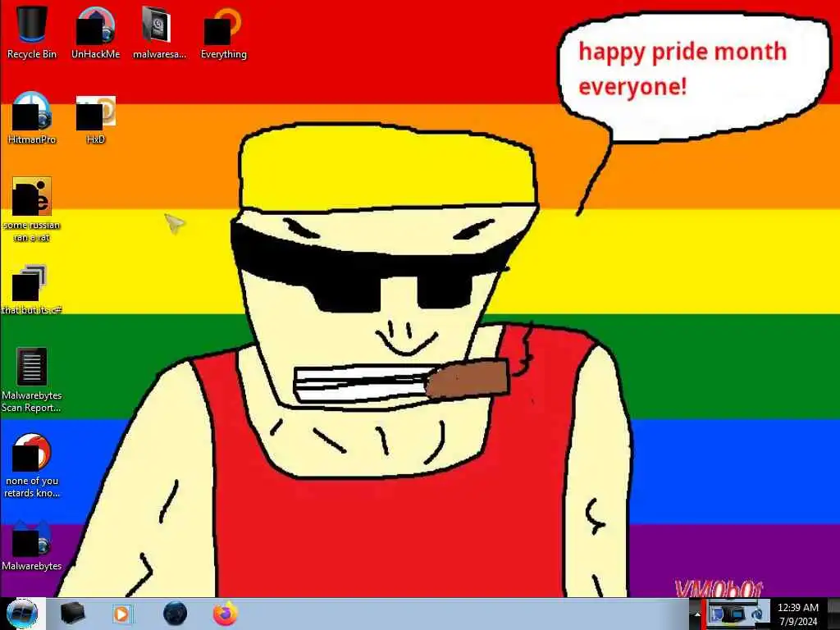Open the taskbar date and time clock
This screenshot has width=840, height=630.
(x=797, y=614)
